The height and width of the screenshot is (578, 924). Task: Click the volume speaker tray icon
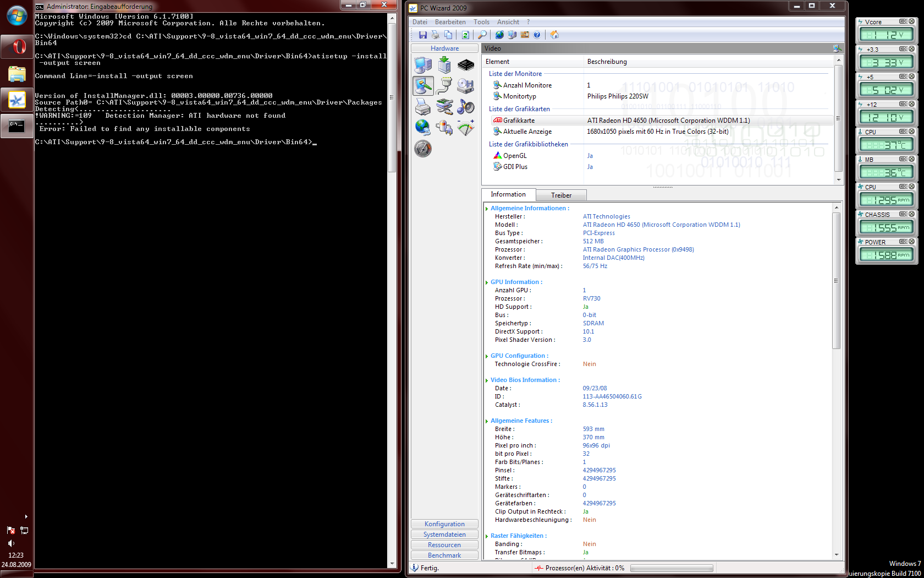tap(11, 543)
